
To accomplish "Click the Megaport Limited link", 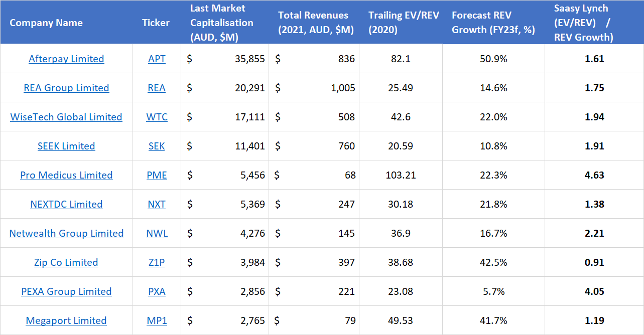I will pyautogui.click(x=66, y=320).
